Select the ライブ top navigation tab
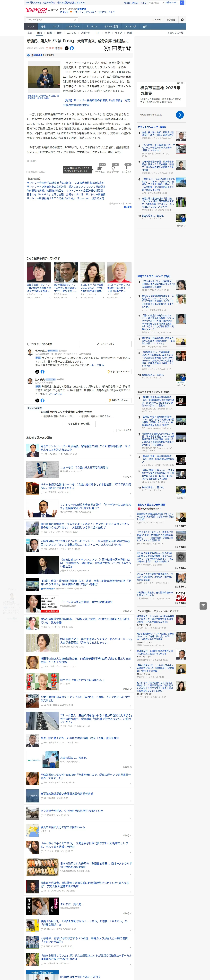 (56, 26)
